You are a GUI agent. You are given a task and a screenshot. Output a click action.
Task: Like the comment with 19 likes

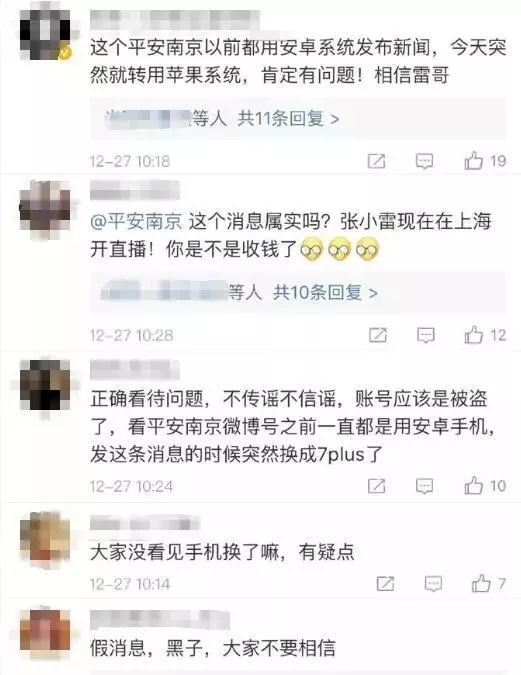click(473, 161)
